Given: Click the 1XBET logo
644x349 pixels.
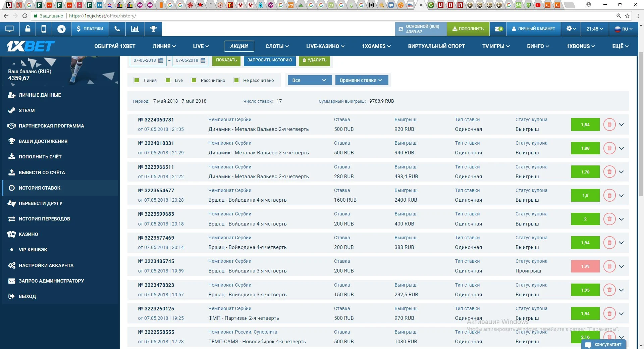Looking at the screenshot, I should point(31,46).
